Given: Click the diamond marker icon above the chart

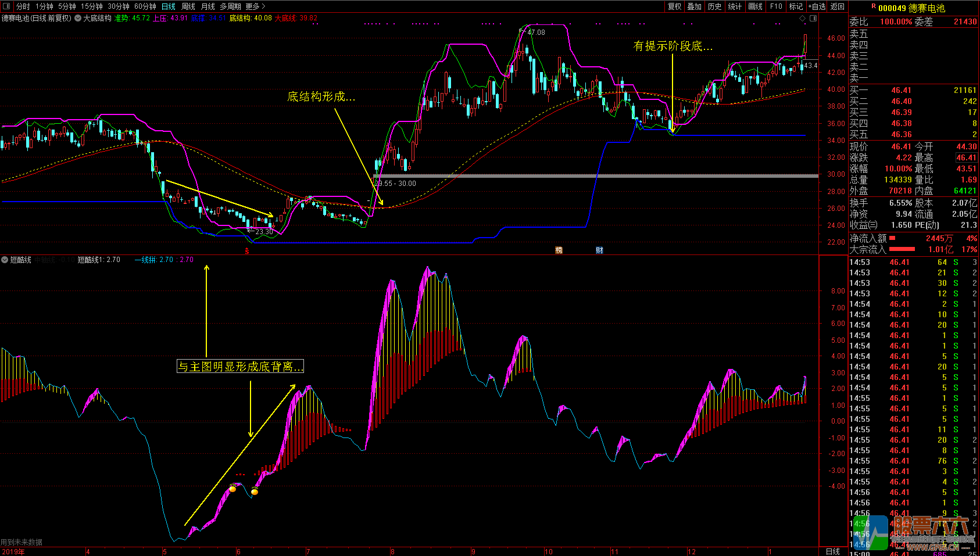Looking at the screenshot, I should pos(803,19).
